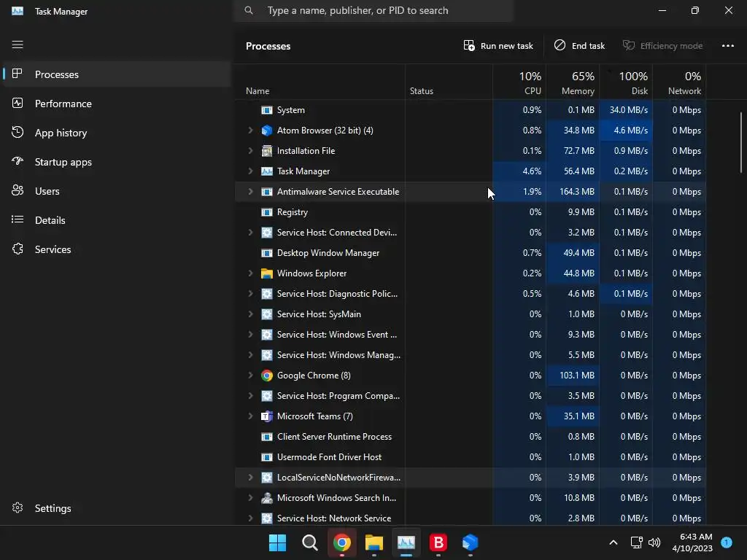Image resolution: width=747 pixels, height=560 pixels.
Task: Click the search magnifier icon in title bar
Action: [x=249, y=10]
